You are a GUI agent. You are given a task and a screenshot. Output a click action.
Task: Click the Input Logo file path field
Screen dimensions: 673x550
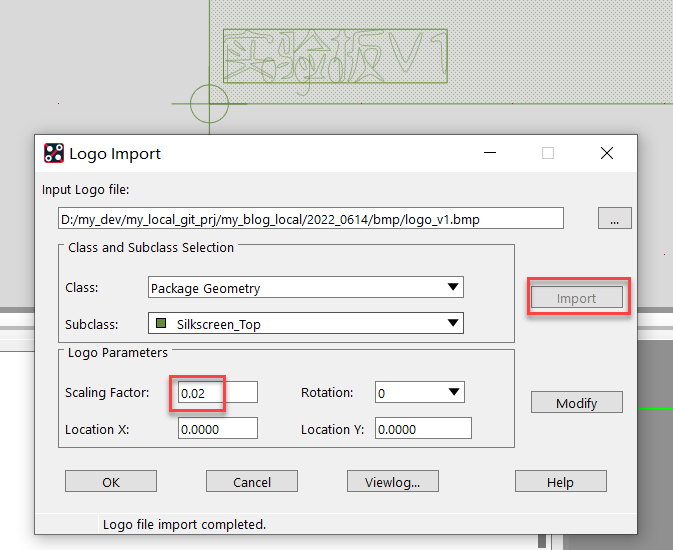(311, 218)
